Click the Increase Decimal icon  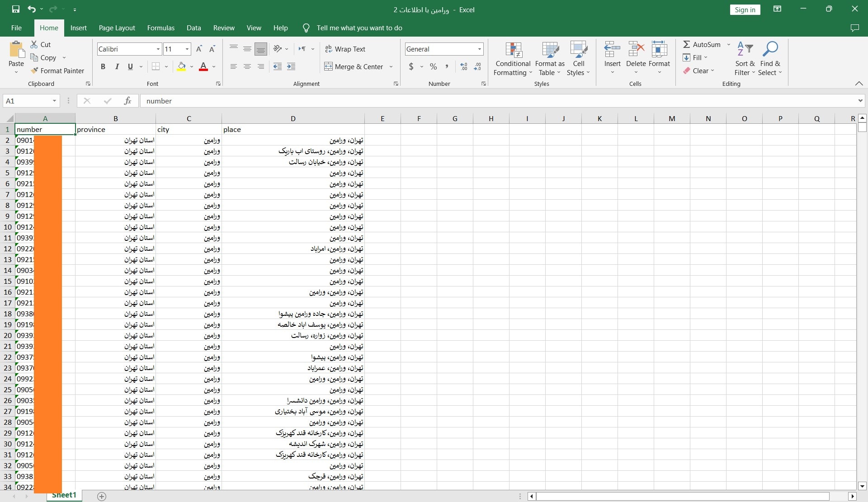coord(463,66)
